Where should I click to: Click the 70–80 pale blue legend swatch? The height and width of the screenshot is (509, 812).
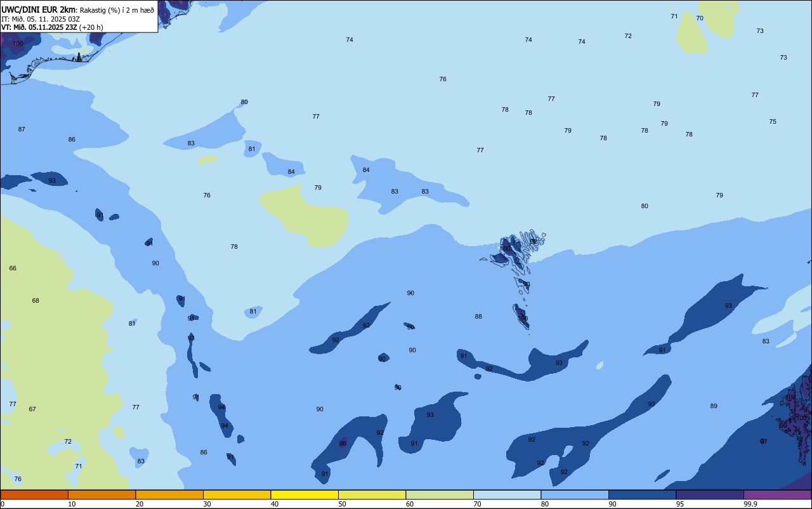[x=507, y=494]
